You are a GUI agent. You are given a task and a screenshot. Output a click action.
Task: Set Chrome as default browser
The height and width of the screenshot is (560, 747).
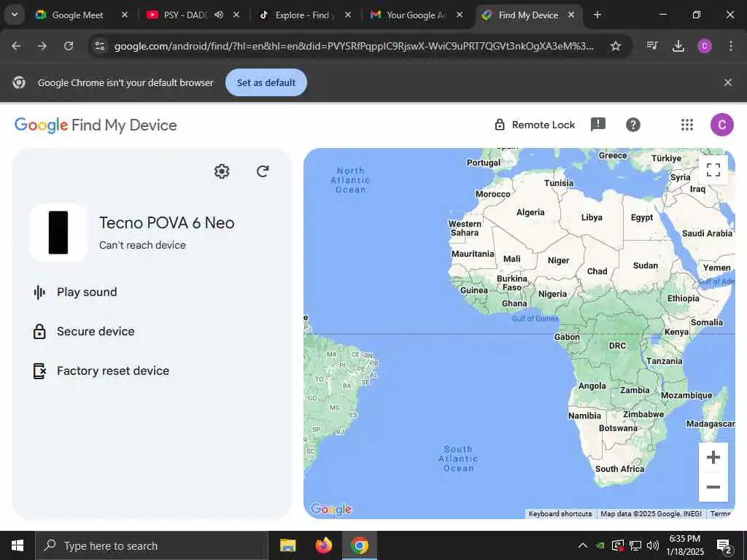tap(266, 82)
